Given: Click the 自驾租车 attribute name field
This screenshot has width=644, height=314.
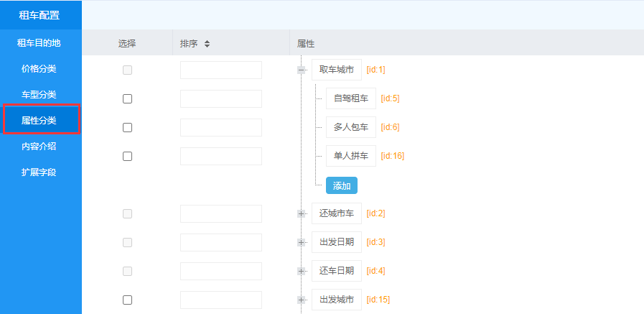Looking at the screenshot, I should 350,98.
